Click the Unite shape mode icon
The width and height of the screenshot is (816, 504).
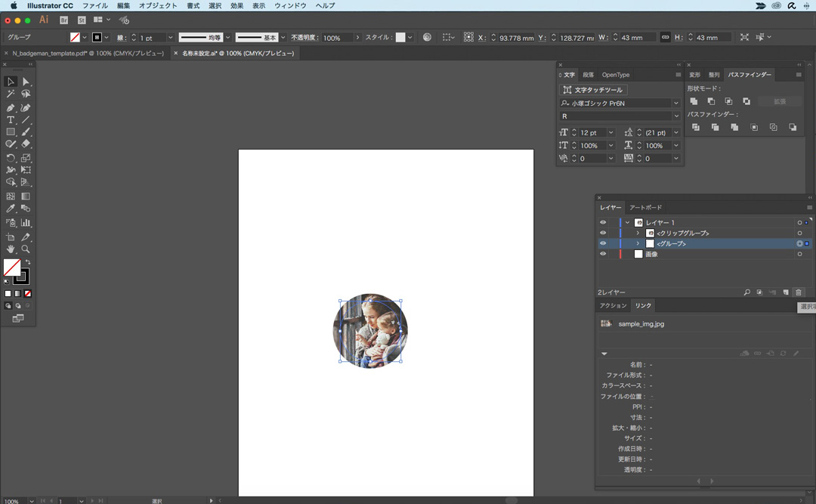point(694,101)
